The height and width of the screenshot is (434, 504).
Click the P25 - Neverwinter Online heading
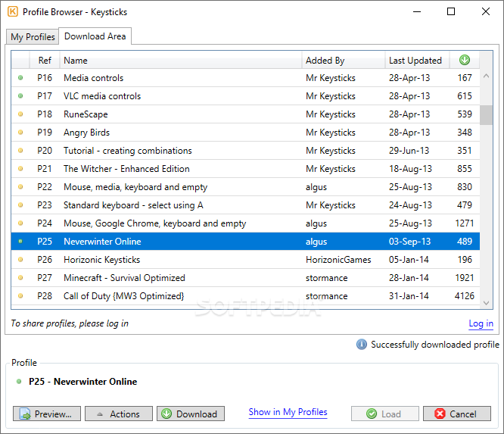pos(83,382)
